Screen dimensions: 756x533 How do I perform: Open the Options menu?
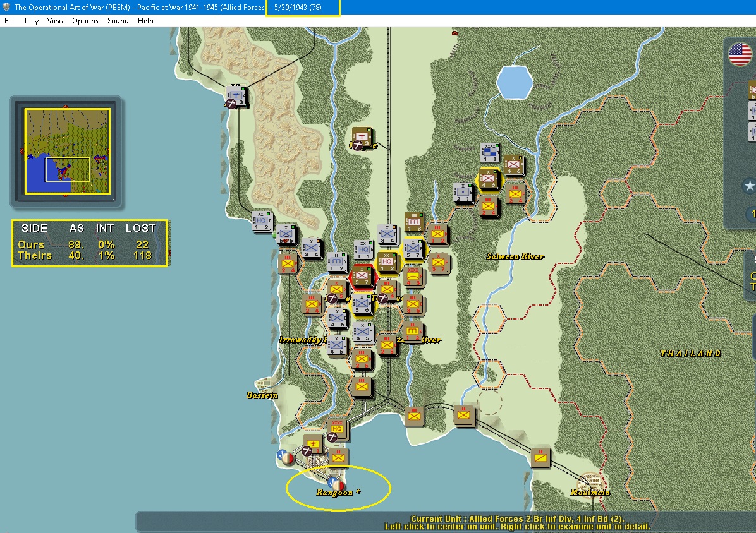pyautogui.click(x=85, y=21)
